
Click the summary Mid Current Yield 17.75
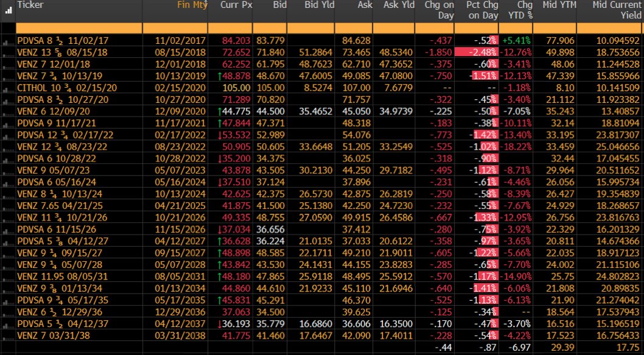[628, 347]
